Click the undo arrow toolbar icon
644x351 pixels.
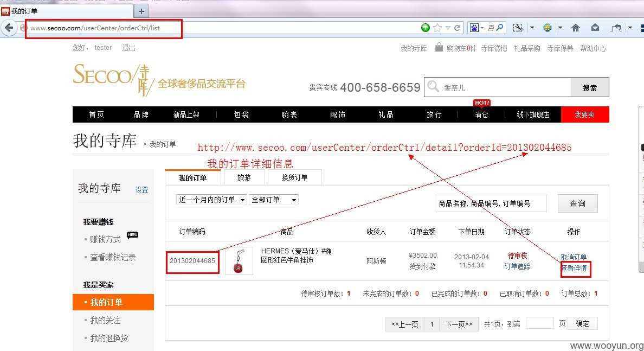click(616, 28)
